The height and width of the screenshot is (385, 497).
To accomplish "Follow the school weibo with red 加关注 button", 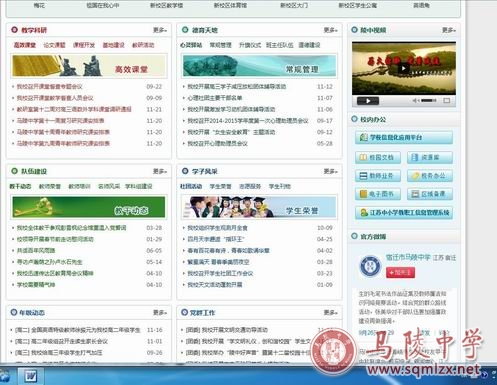I will click(400, 273).
